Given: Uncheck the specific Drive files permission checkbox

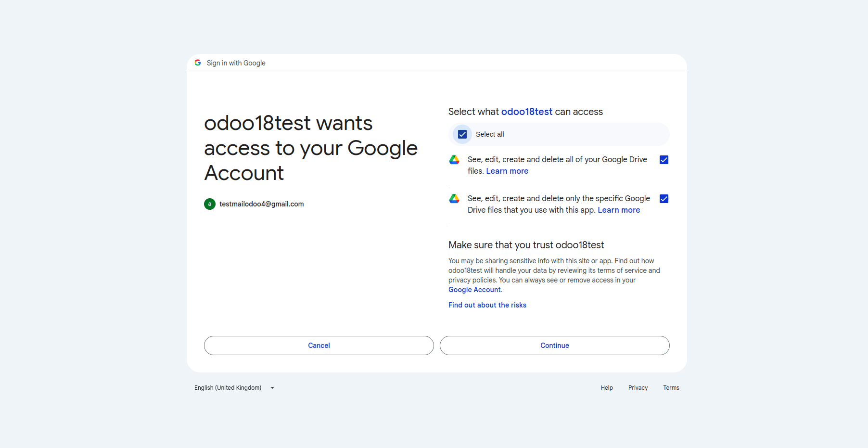Looking at the screenshot, I should coord(664,199).
